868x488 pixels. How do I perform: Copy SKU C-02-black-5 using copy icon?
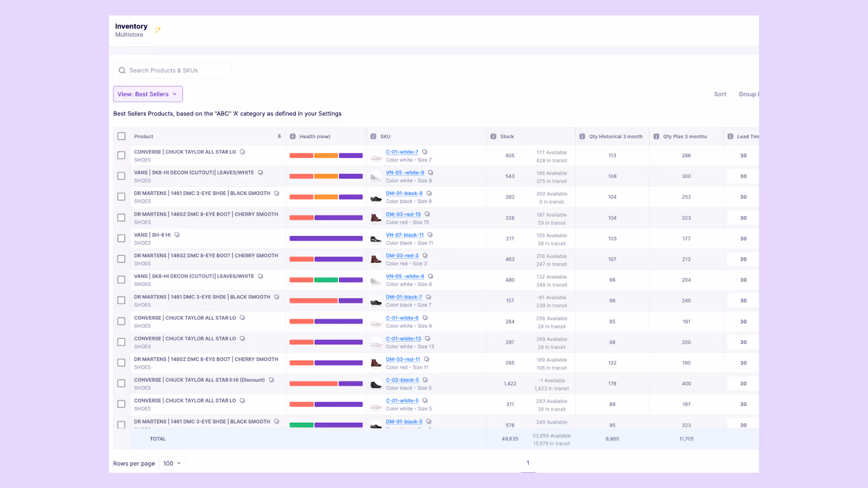pos(425,380)
